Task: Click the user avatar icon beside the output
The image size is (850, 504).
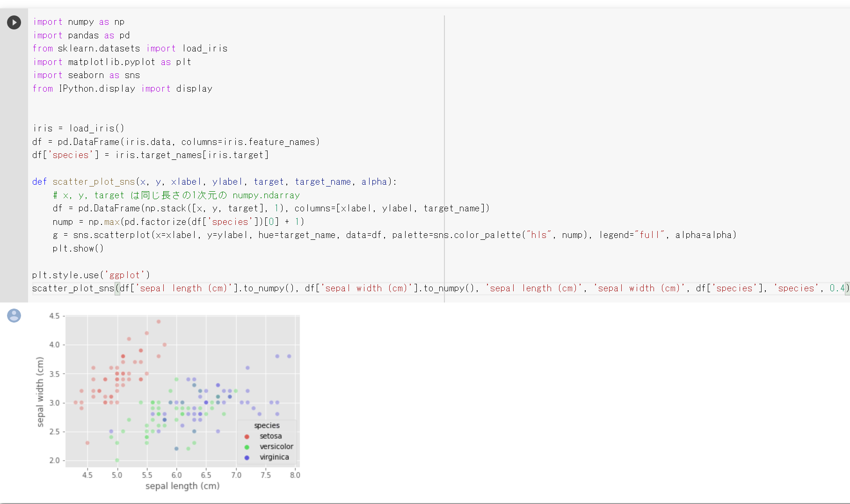Action: pyautogui.click(x=14, y=316)
